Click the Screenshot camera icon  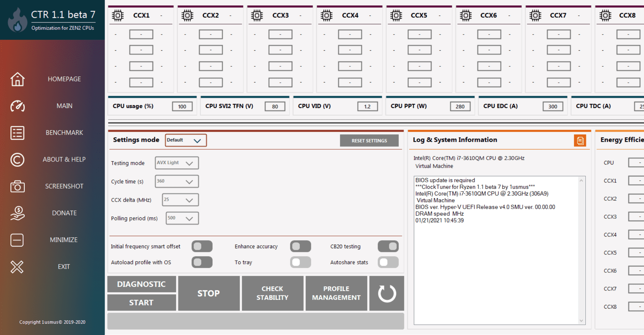(17, 186)
